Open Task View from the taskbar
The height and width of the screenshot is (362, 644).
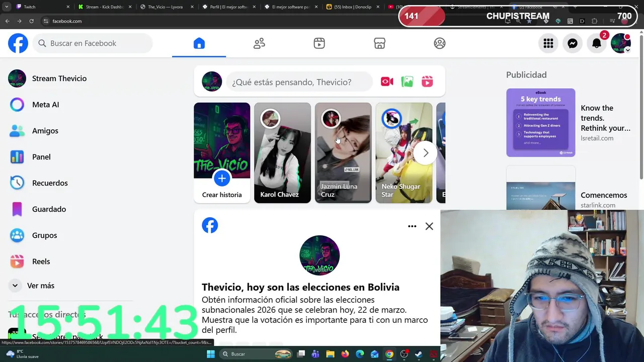[301, 354]
